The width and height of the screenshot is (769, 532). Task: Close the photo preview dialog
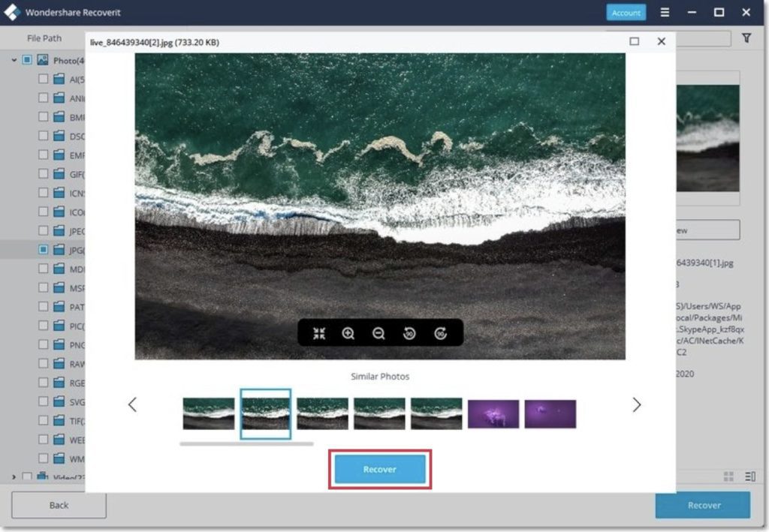662,41
